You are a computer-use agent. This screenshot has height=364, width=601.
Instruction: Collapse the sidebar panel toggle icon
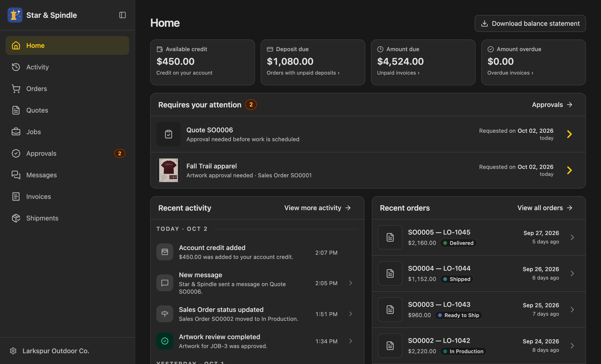coord(123,15)
